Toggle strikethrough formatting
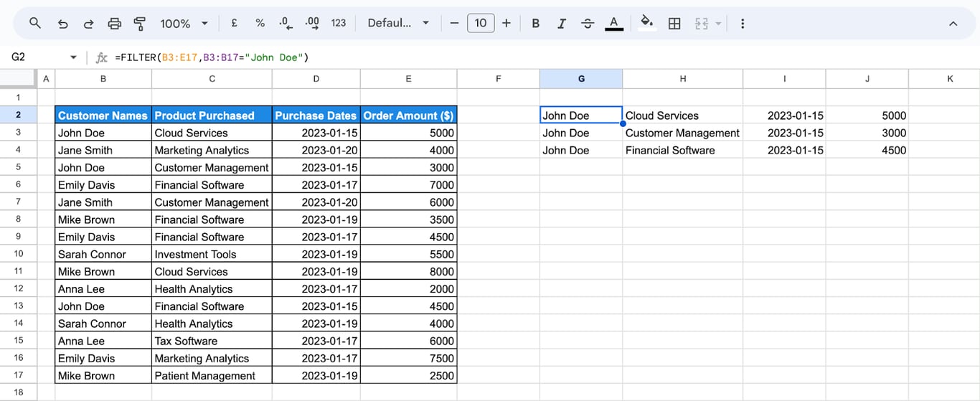 click(588, 23)
